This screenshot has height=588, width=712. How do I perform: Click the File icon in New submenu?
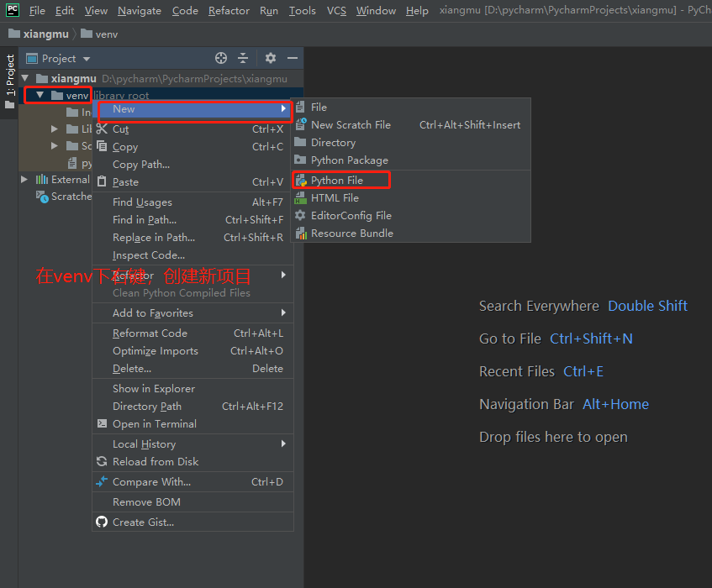point(300,107)
